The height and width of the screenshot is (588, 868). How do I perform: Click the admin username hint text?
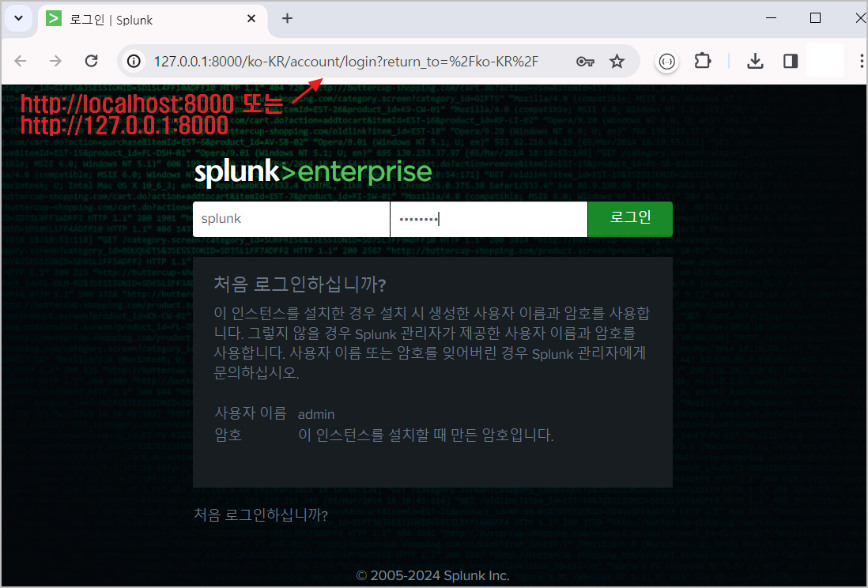pos(316,415)
